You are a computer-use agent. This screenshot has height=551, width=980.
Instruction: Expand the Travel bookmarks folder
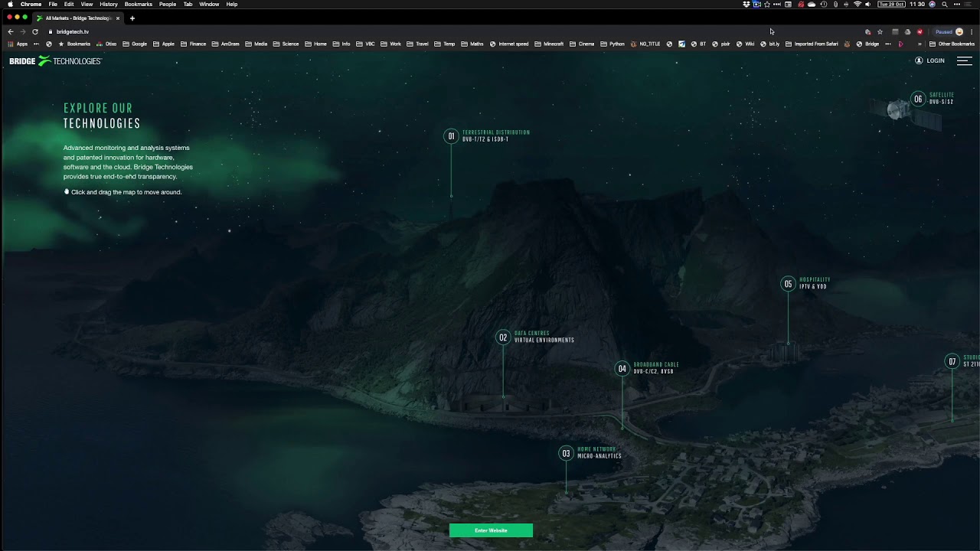tap(418, 44)
